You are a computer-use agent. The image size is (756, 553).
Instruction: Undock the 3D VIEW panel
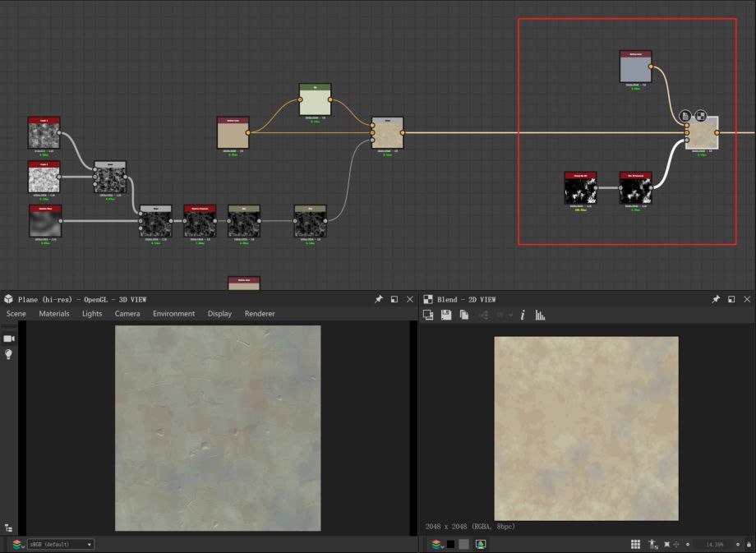click(x=394, y=299)
